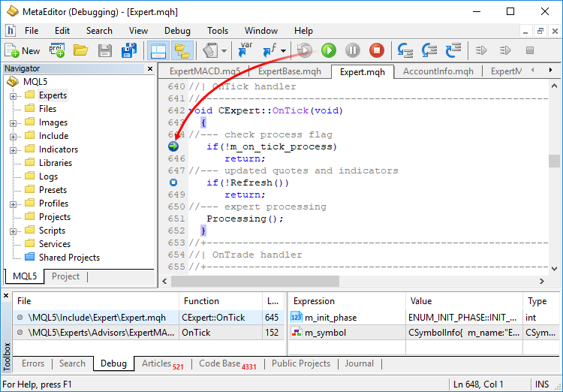Viewport: 563px width, 392px height.
Task: Switch to the ExpertMACD.mq5 editor tab
Action: click(x=205, y=71)
